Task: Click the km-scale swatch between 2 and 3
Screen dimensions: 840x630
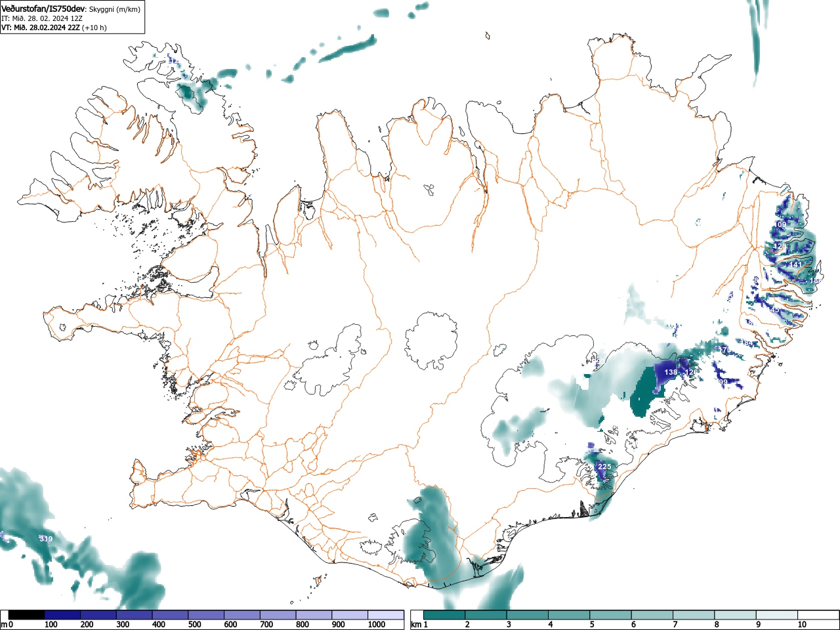Action: [486, 615]
